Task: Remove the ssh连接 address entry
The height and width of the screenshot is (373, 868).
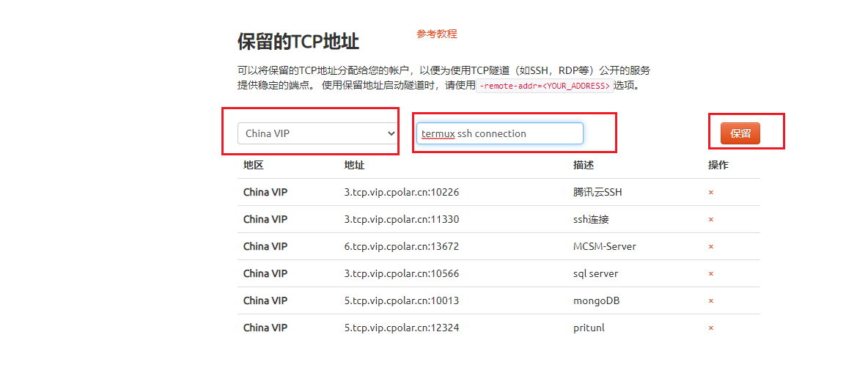Action: 711,220
